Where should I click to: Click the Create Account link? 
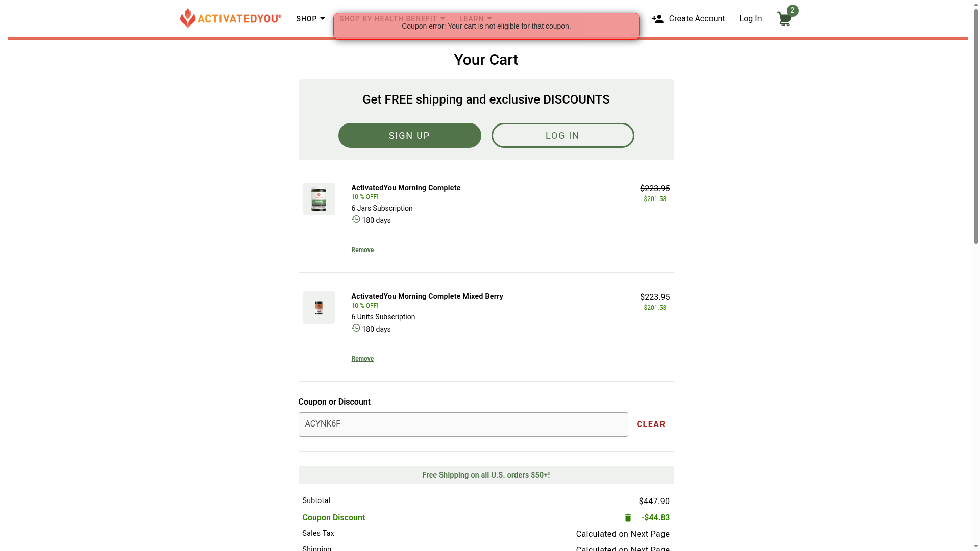[x=696, y=19]
